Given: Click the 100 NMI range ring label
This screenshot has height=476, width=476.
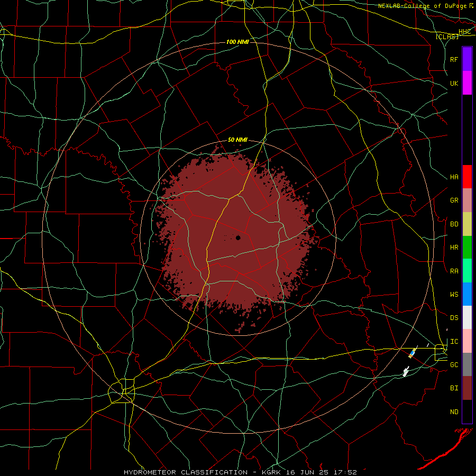Looking at the screenshot, I should [x=237, y=42].
